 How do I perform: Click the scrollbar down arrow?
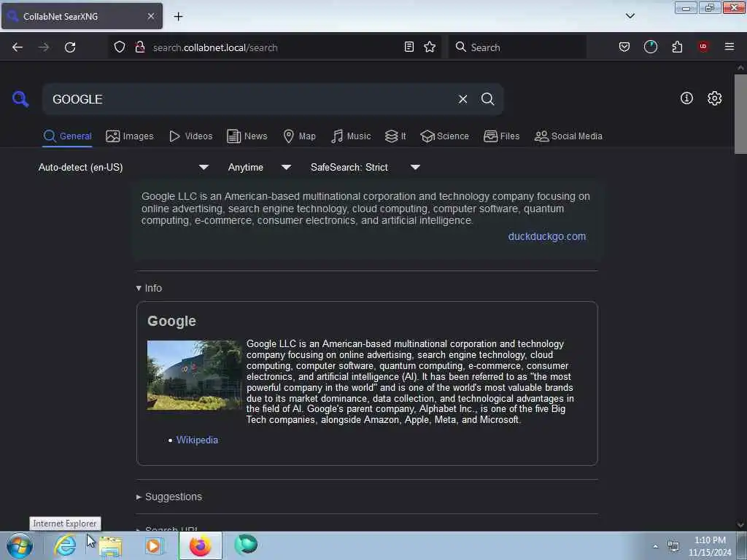[x=740, y=524]
